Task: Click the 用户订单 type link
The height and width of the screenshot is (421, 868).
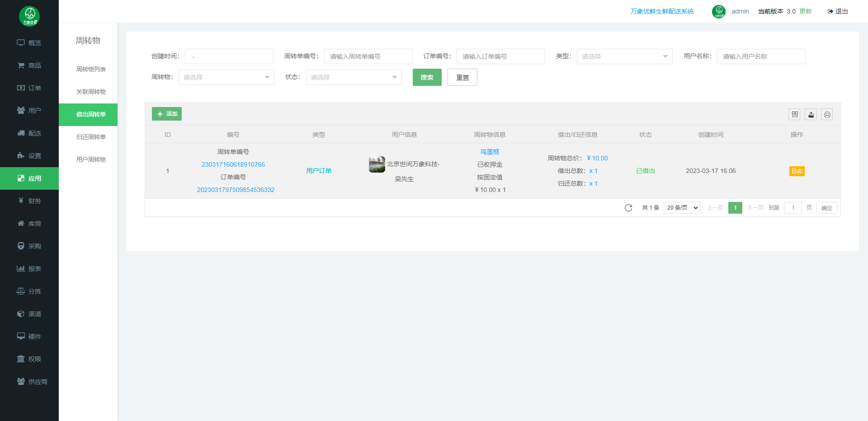Action: click(x=319, y=171)
